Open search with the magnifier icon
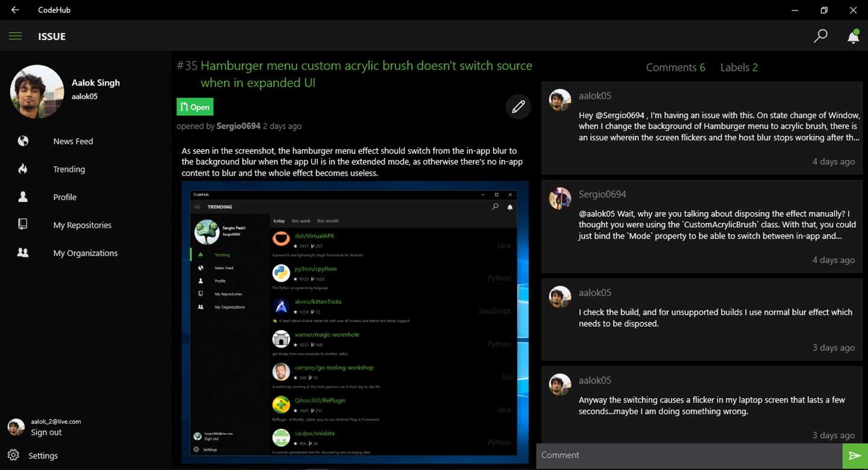868x470 pixels. tap(820, 36)
